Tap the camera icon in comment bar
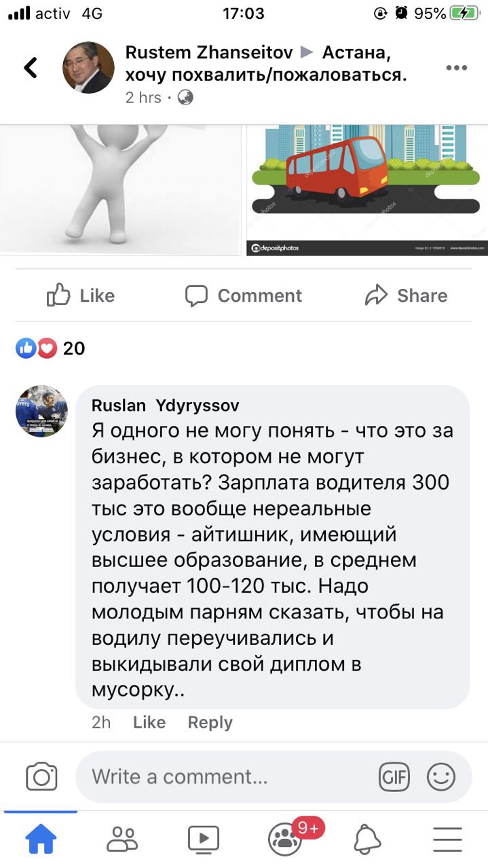 pos(41,776)
